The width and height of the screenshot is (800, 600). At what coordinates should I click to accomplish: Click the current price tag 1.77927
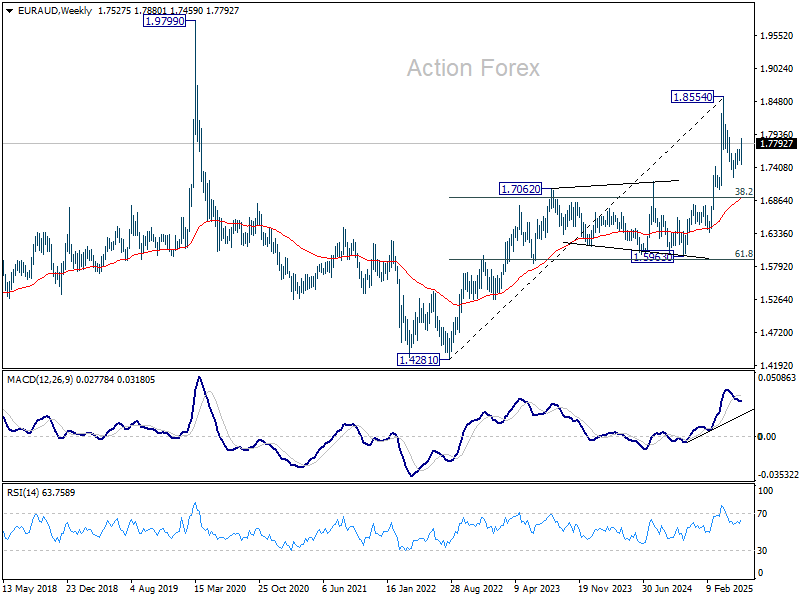(776, 143)
